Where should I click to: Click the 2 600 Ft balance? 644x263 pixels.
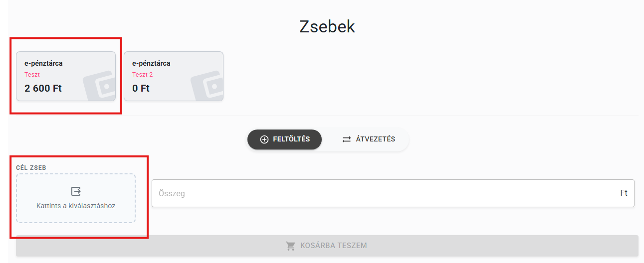pos(43,89)
